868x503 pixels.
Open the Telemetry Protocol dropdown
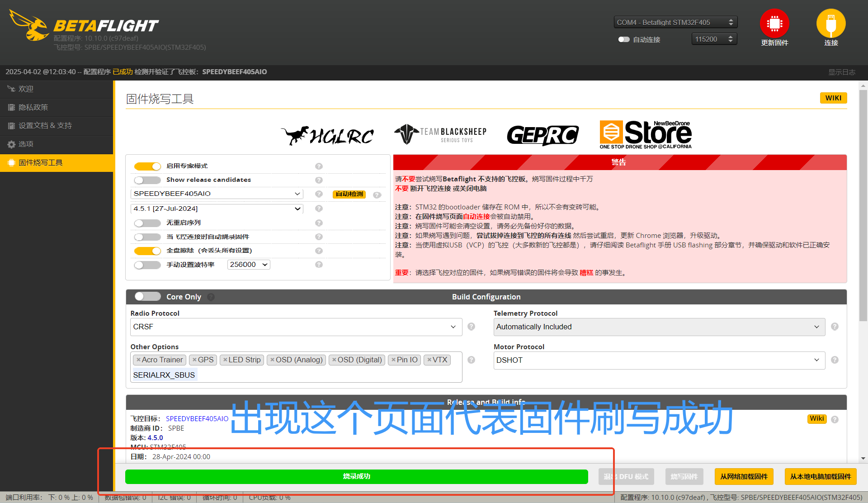tap(659, 327)
